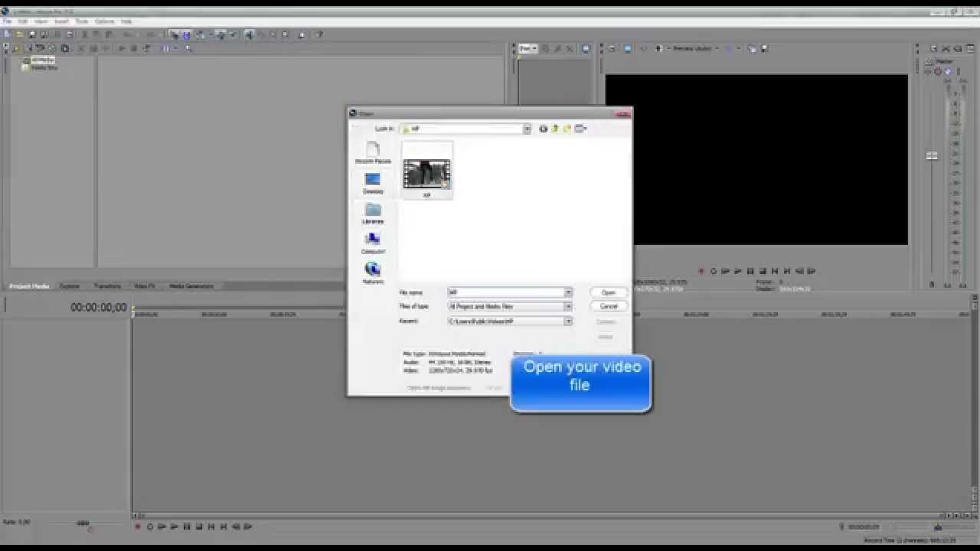Switch to the Transitions tab
Image resolution: width=980 pixels, height=551 pixels.
(107, 286)
